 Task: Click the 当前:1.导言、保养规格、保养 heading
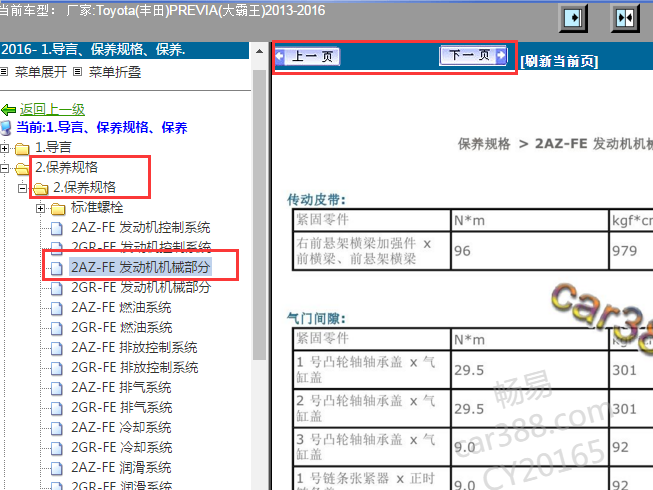pyautogui.click(x=102, y=127)
